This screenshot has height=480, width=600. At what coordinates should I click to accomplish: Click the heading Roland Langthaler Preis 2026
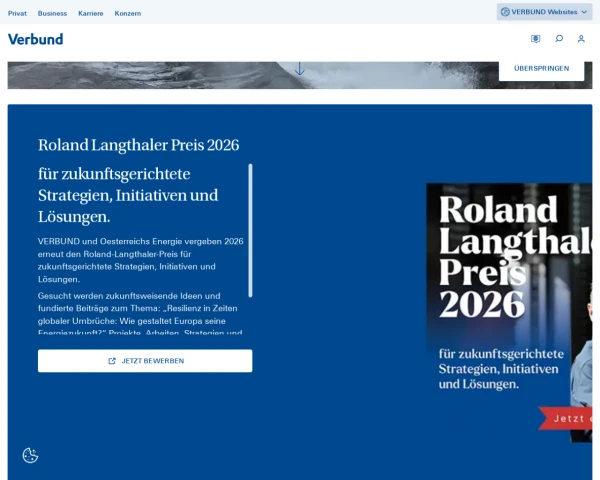[139, 145]
